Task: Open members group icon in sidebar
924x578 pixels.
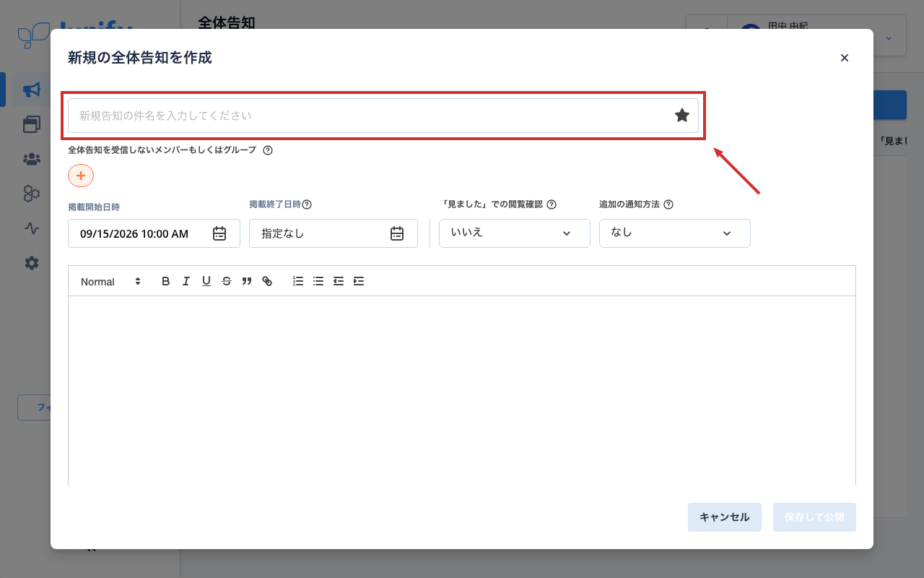Action: (x=32, y=159)
